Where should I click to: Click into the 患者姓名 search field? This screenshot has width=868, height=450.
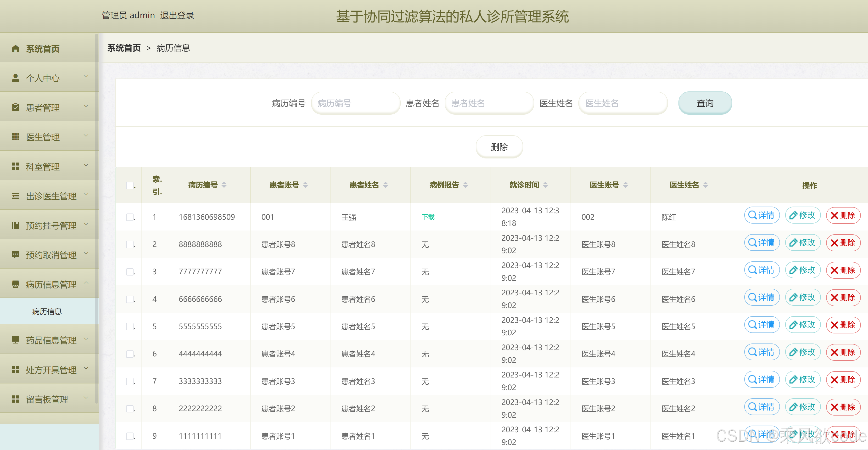coord(489,103)
